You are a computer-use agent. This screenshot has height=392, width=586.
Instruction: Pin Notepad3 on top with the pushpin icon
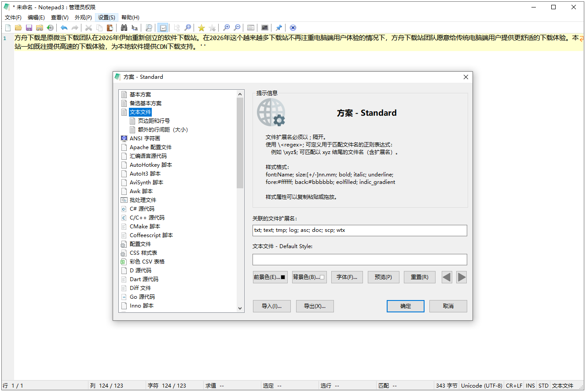coord(278,28)
